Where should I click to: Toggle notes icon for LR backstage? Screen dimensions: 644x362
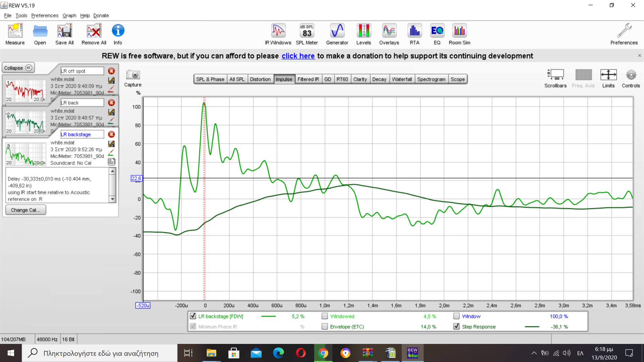[x=111, y=162]
